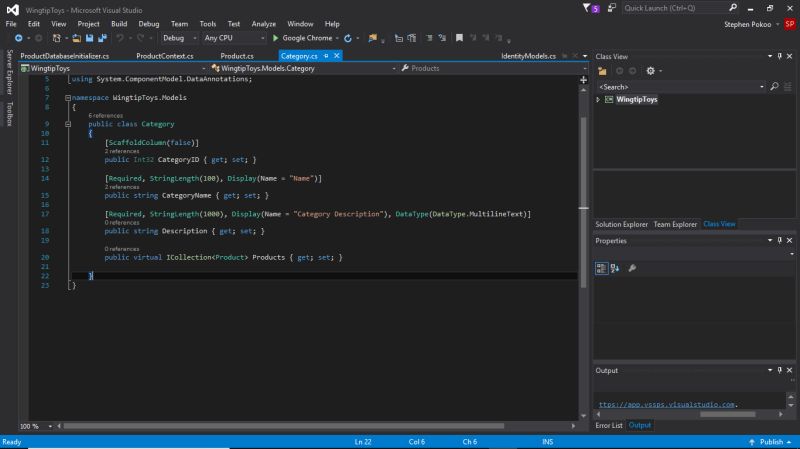The image size is (800, 449).
Task: Click the Publish status bar button
Action: 770,442
